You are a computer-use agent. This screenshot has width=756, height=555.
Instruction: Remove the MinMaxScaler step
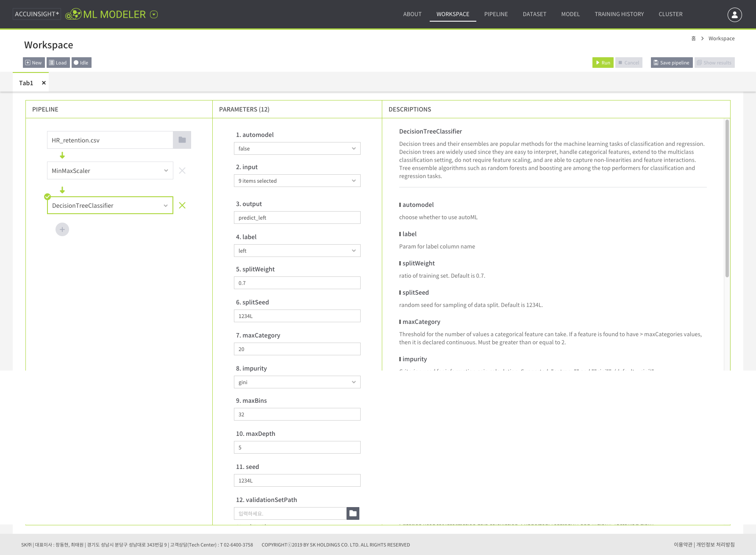coord(182,170)
